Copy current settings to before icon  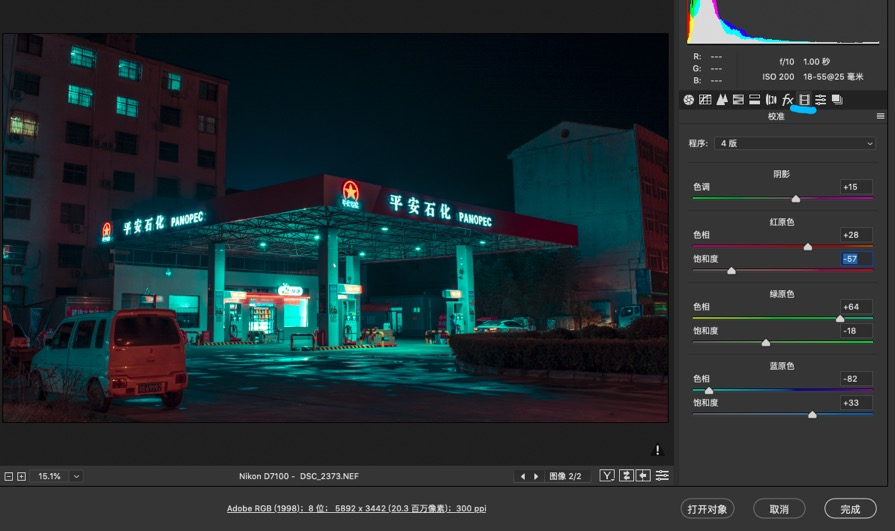(x=643, y=476)
